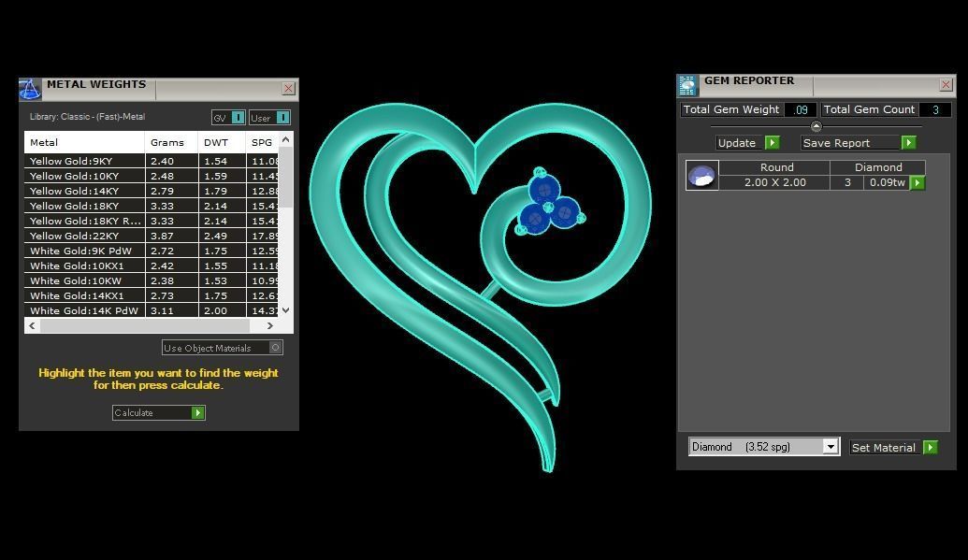968x560 pixels.
Task: Click the Round shape cell
Action: tap(774, 167)
